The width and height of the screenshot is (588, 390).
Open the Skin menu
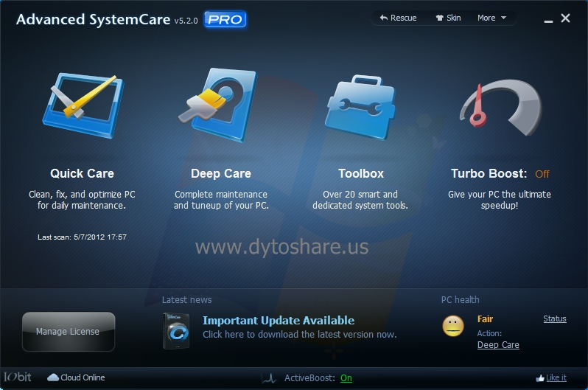point(448,18)
